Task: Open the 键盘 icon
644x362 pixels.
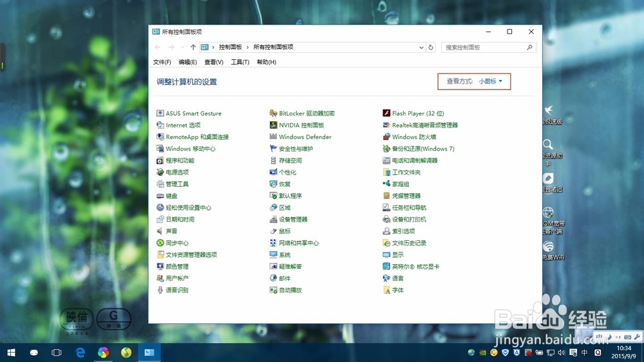Action: tap(160, 196)
